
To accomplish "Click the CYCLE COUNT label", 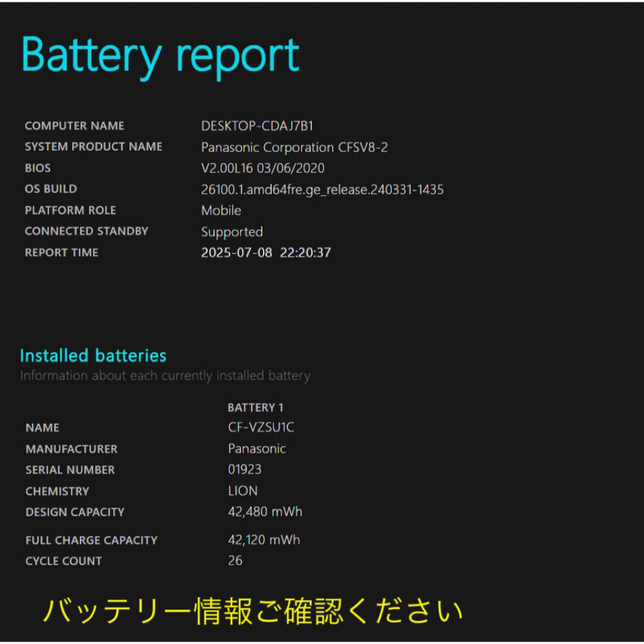I will click(x=64, y=561).
